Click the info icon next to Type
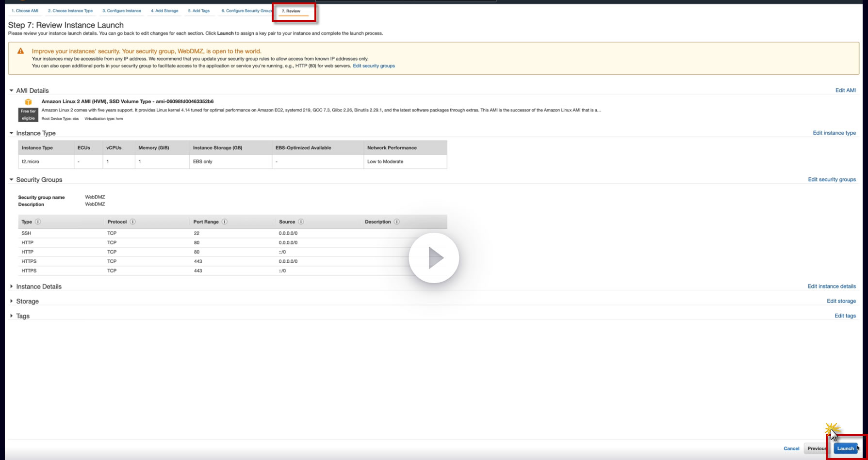This screenshot has height=460, width=868. pyautogui.click(x=38, y=222)
